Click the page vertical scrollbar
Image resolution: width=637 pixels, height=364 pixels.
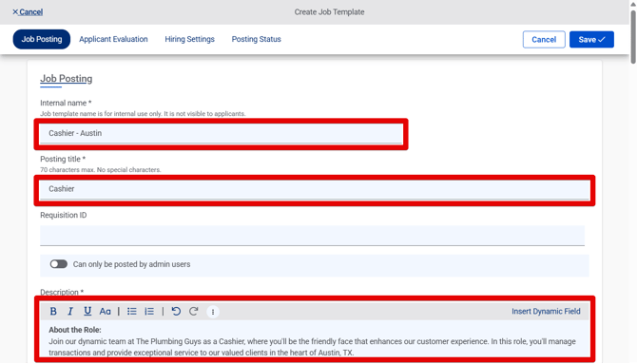click(633, 36)
